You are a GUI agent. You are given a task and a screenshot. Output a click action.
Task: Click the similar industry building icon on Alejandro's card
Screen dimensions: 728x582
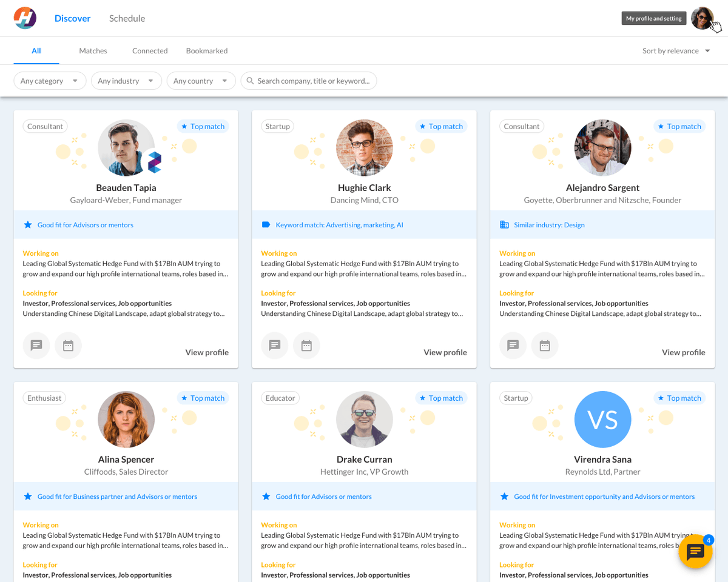point(504,224)
